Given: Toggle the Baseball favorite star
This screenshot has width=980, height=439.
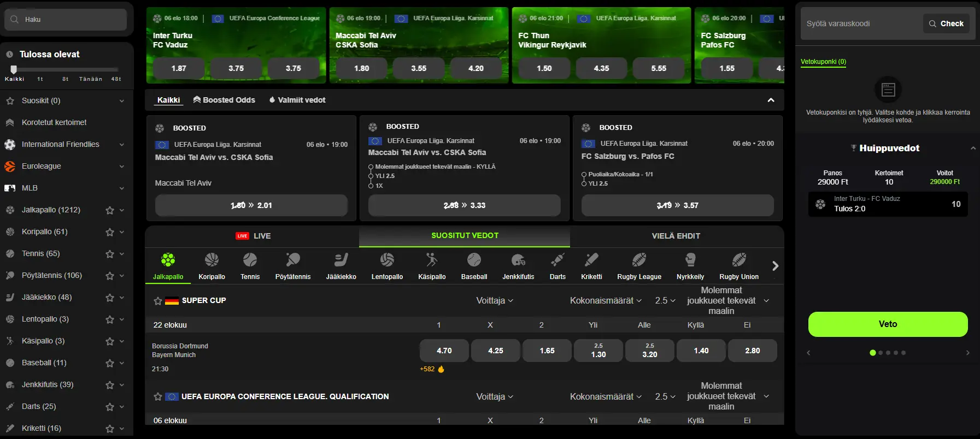Looking at the screenshot, I should pyautogui.click(x=110, y=363).
